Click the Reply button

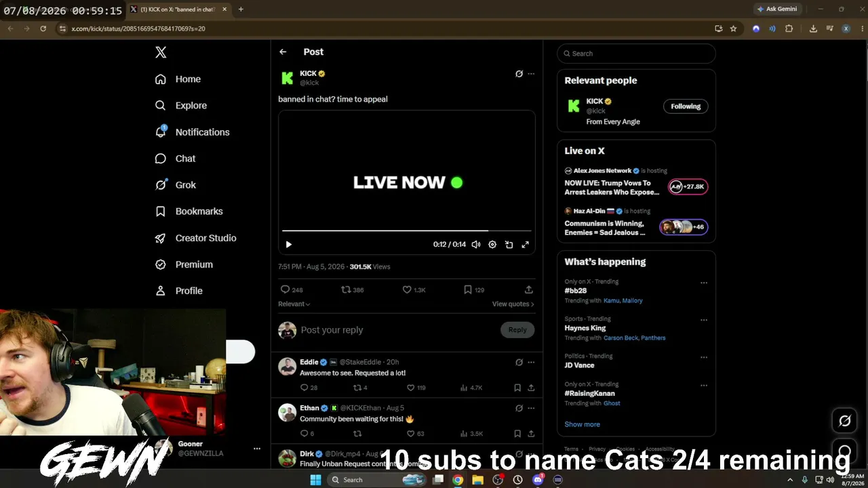coord(517,330)
